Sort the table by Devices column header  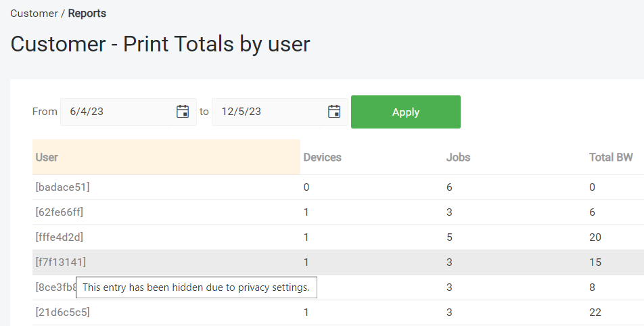pyautogui.click(x=322, y=158)
